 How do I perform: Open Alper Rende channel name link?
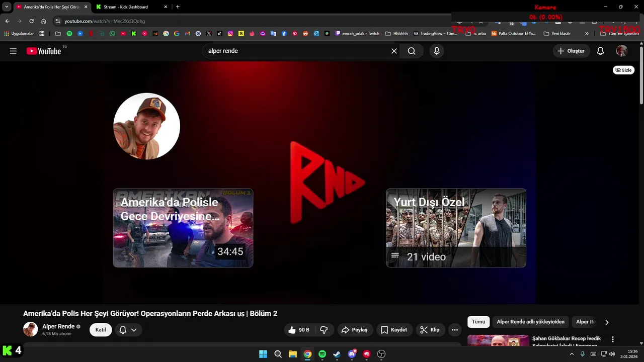(x=58, y=326)
